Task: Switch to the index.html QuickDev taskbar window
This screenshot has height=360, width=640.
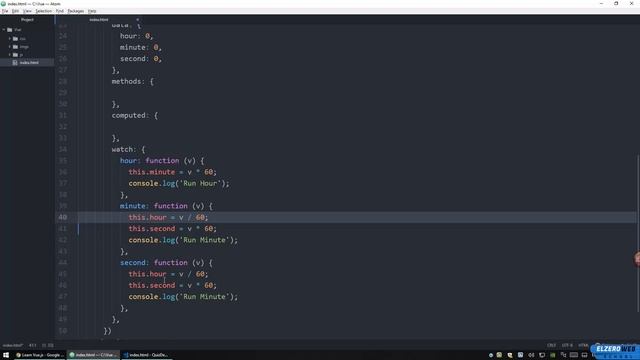Action: (x=146, y=355)
